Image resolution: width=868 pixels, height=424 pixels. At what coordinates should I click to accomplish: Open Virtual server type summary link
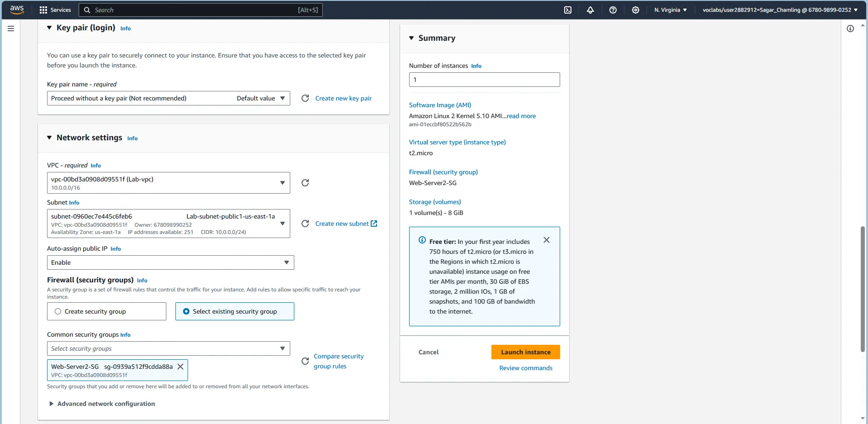[458, 142]
